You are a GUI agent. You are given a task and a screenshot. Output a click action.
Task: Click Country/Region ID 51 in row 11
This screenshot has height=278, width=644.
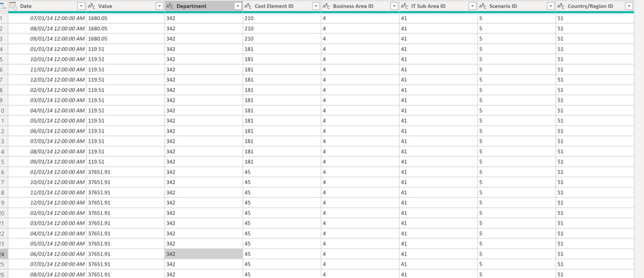595,120
